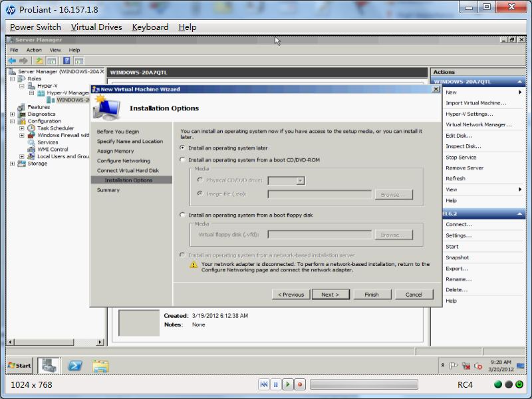Open the Action menu in Server Manager
532x399 pixels.
[x=34, y=50]
